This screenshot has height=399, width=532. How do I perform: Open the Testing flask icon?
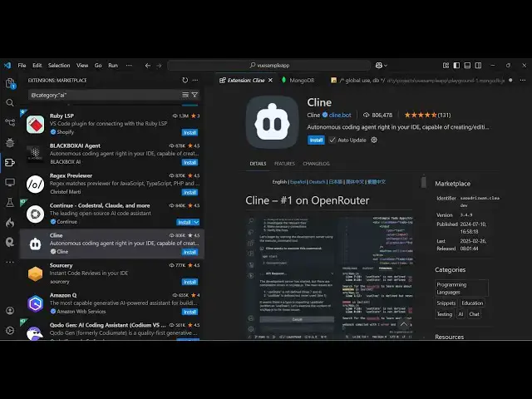(x=10, y=203)
